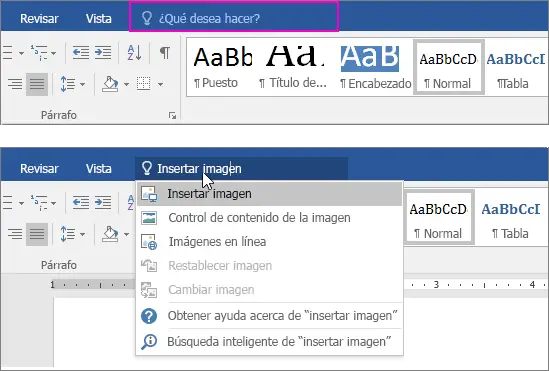The width and height of the screenshot is (549, 371).
Task: Apply the Encabezado style
Action: [375, 68]
